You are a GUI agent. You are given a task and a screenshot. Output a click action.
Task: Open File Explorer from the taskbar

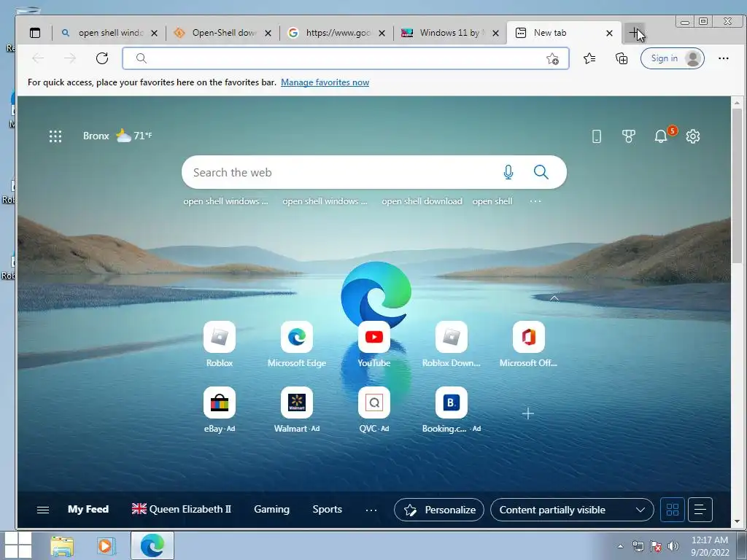coord(62,546)
